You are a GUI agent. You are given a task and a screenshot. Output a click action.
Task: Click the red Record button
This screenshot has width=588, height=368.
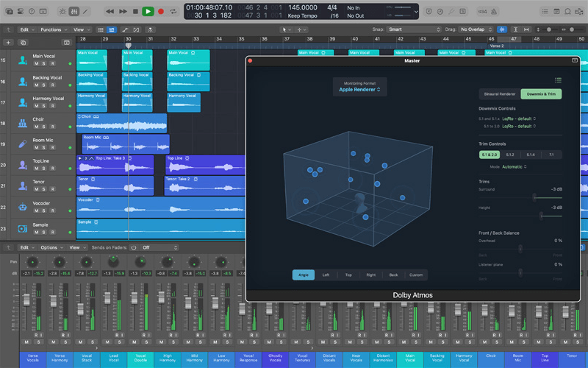click(161, 11)
